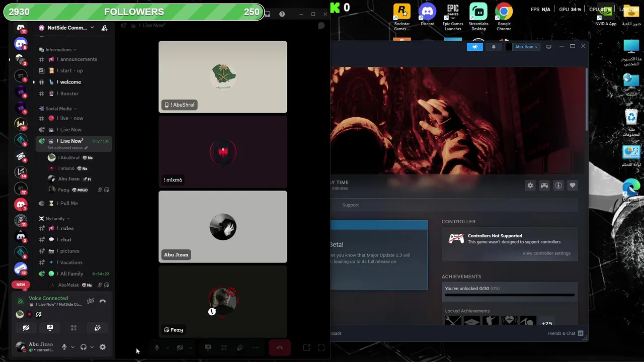The image size is (644, 362).
Task: Expand microphone input options arrow
Action: click(72, 347)
